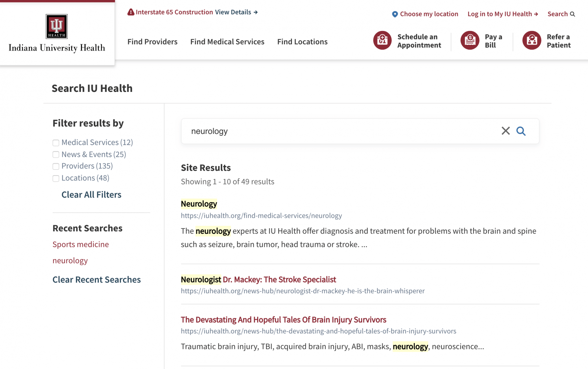Click the Refer a Patient icon
The image size is (588, 369).
click(532, 40)
